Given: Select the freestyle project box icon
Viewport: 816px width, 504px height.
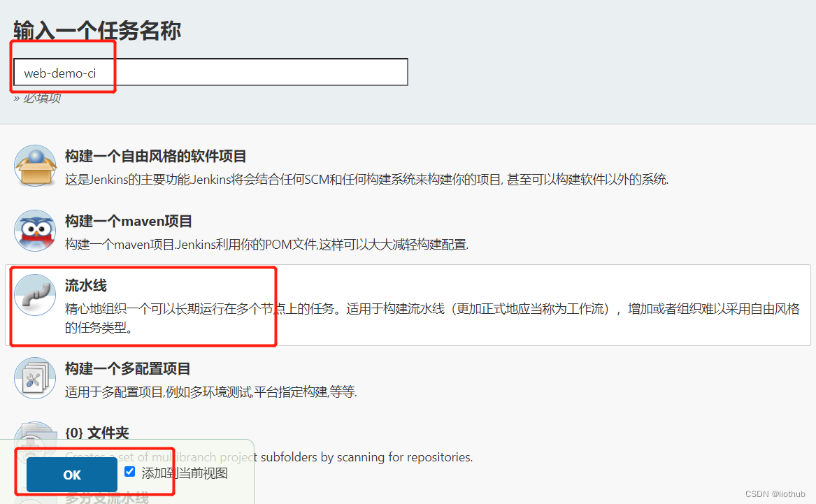Looking at the screenshot, I should point(36,166).
